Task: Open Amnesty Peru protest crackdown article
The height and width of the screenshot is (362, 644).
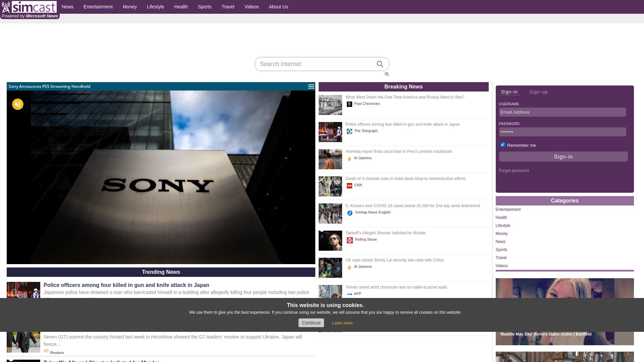Action: click(399, 152)
